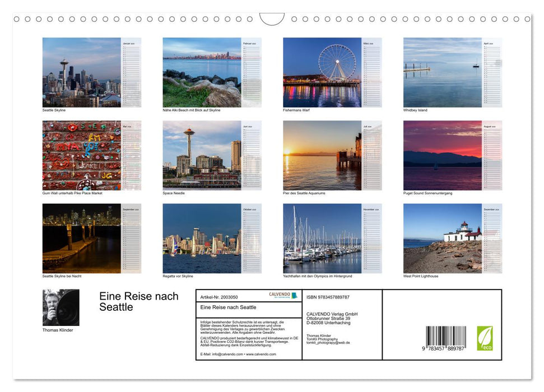The image size is (544, 392).
Task: Click the Regatta vor Skyline caption
Action: 178,276
